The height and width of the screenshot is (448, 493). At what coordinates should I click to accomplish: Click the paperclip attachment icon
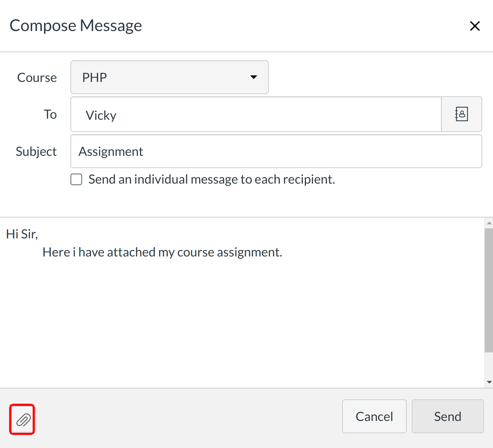coord(23,420)
